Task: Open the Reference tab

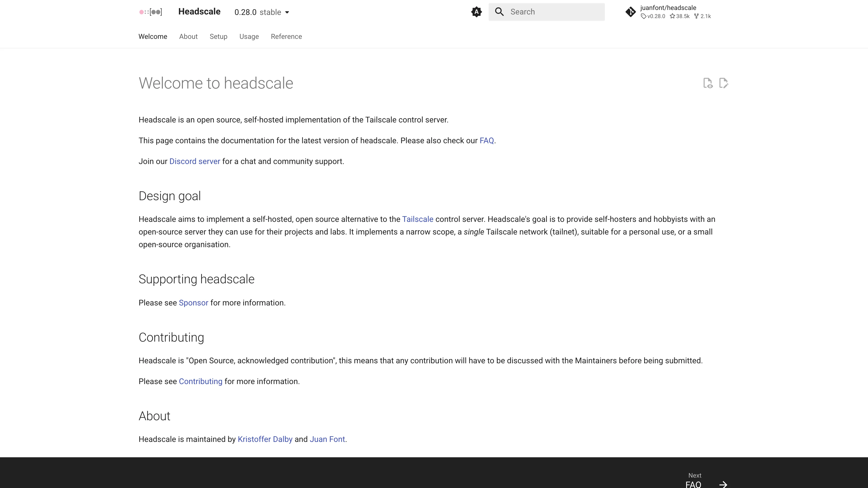Action: pyautogui.click(x=286, y=36)
